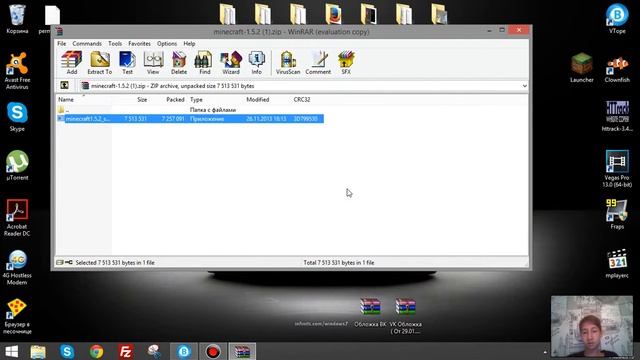
Task: Open µTorrent desktop shortcut
Action: click(17, 165)
